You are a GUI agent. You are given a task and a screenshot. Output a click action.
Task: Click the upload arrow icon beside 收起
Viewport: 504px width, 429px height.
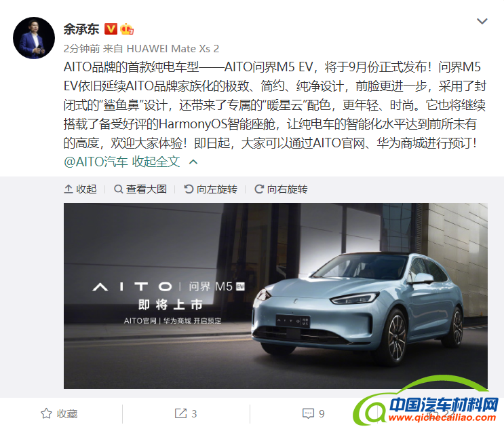(69, 189)
